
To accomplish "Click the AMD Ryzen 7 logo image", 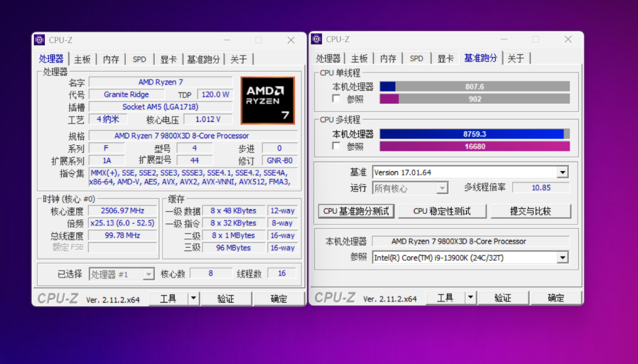I will (x=268, y=100).
